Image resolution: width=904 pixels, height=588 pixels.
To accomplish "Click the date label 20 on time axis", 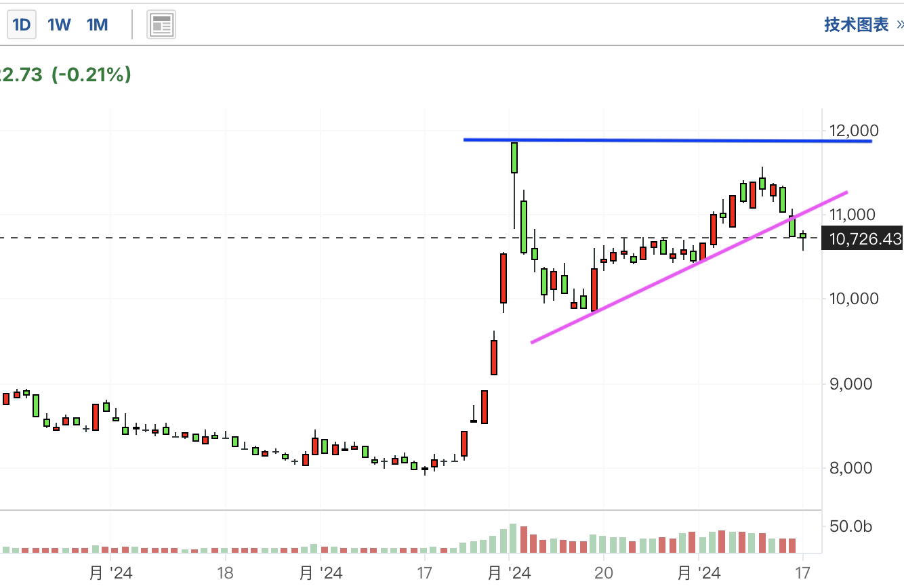I will [603, 573].
